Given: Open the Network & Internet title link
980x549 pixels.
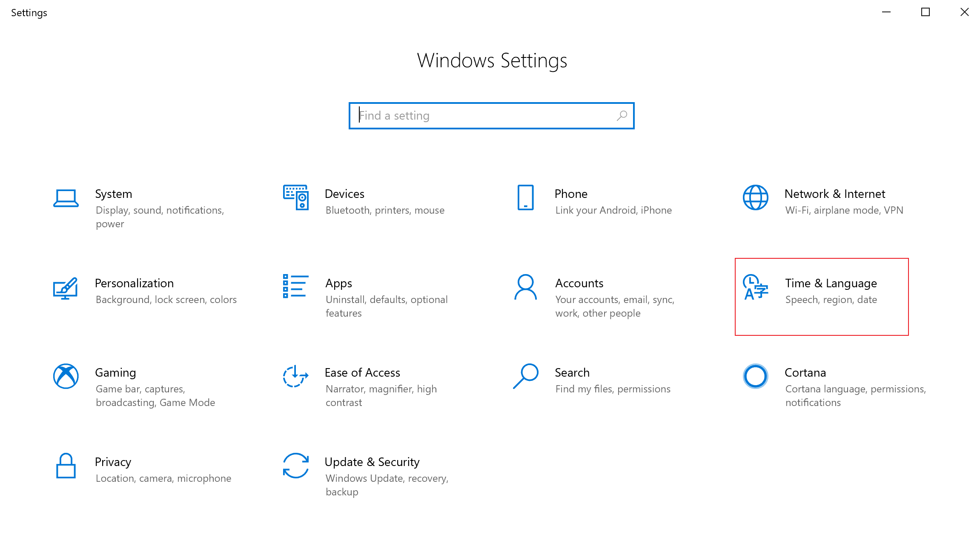Looking at the screenshot, I should [834, 194].
